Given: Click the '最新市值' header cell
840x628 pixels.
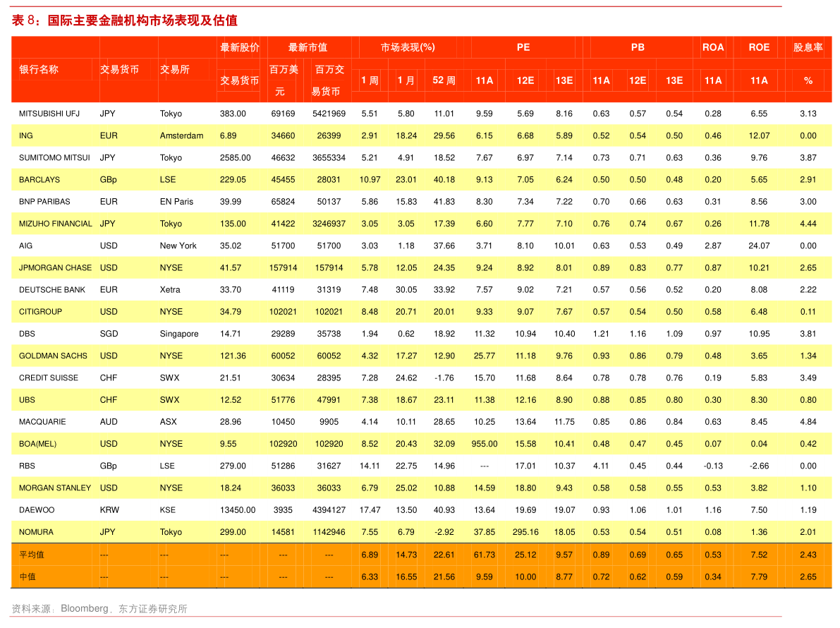Looking at the screenshot, I should click(x=308, y=47).
